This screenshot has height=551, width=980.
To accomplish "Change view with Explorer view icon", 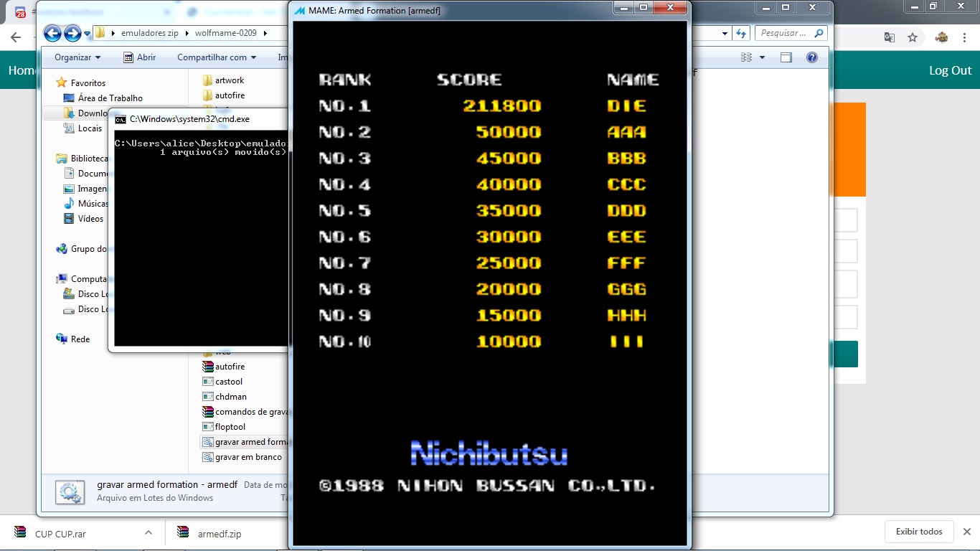I will pos(746,57).
